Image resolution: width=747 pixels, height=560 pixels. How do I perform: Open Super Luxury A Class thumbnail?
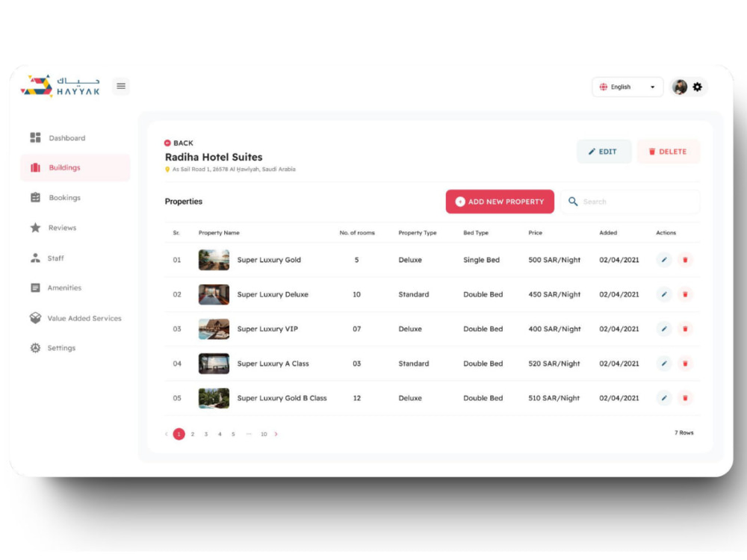pyautogui.click(x=214, y=364)
